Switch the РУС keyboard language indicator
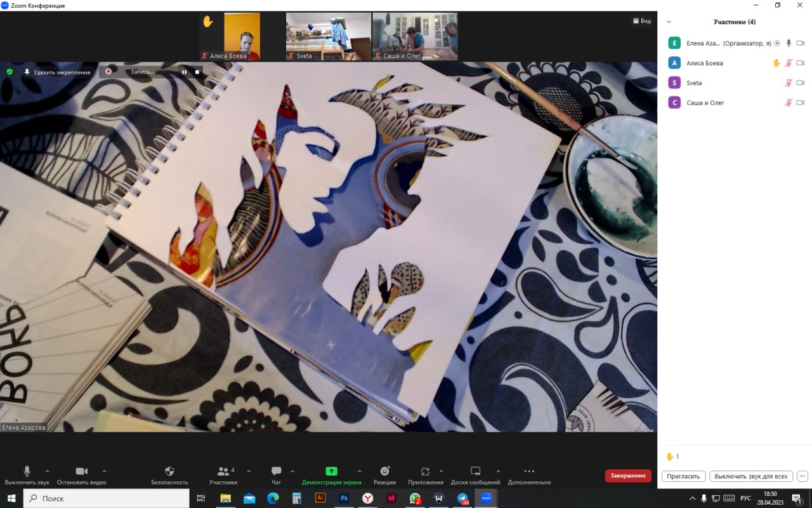 746,498
